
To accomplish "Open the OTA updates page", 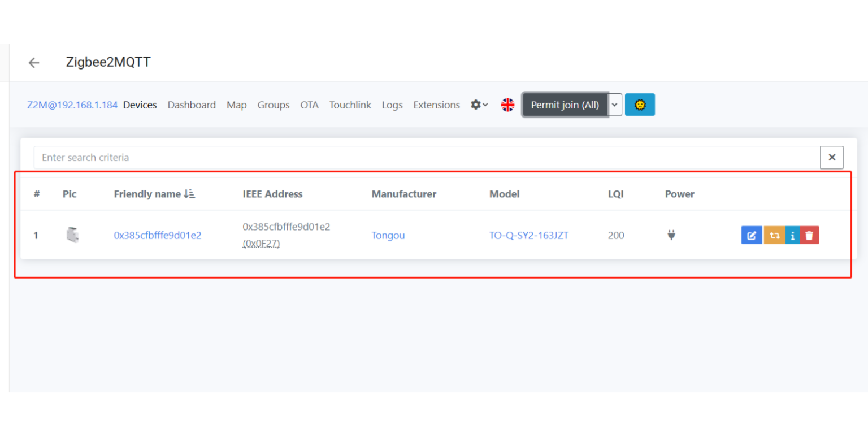I will [x=309, y=105].
